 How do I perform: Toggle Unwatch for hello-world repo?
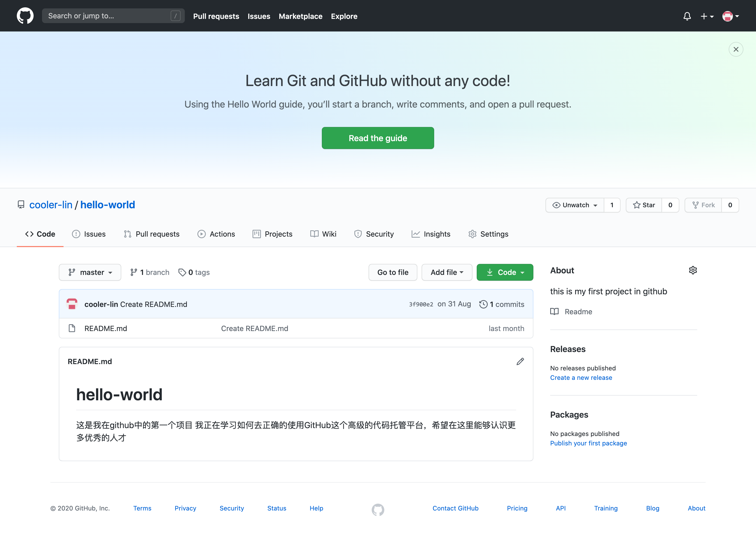point(575,205)
